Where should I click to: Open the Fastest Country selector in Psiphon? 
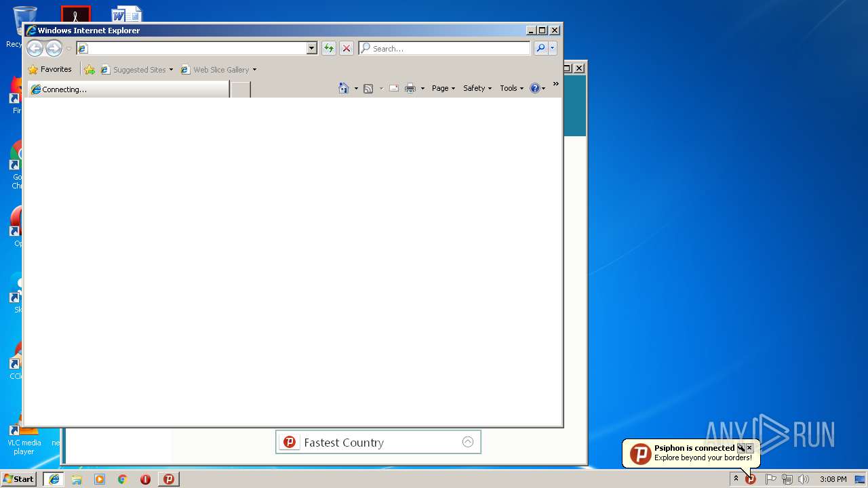point(378,442)
